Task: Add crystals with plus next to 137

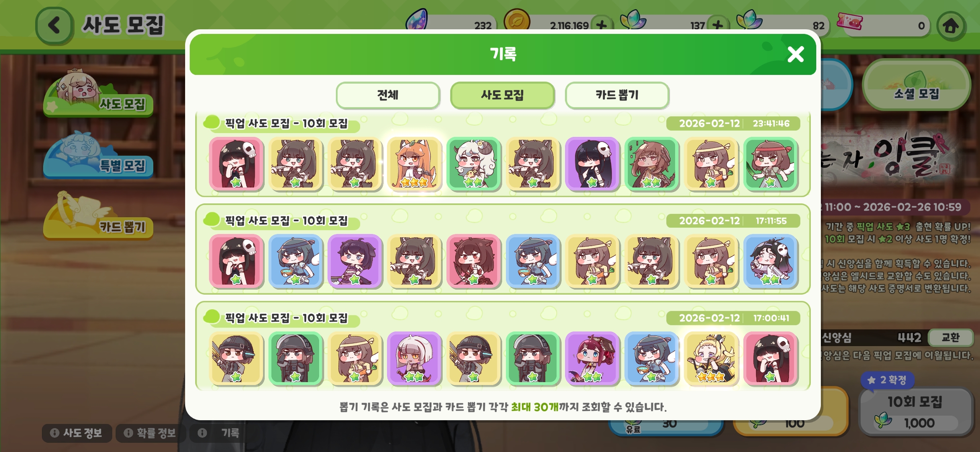Action: 717,25
